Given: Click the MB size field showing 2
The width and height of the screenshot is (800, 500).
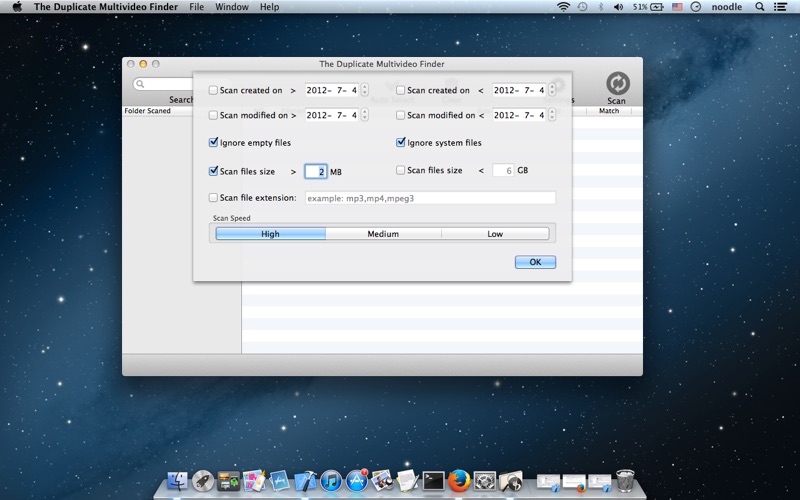Looking at the screenshot, I should 316,171.
